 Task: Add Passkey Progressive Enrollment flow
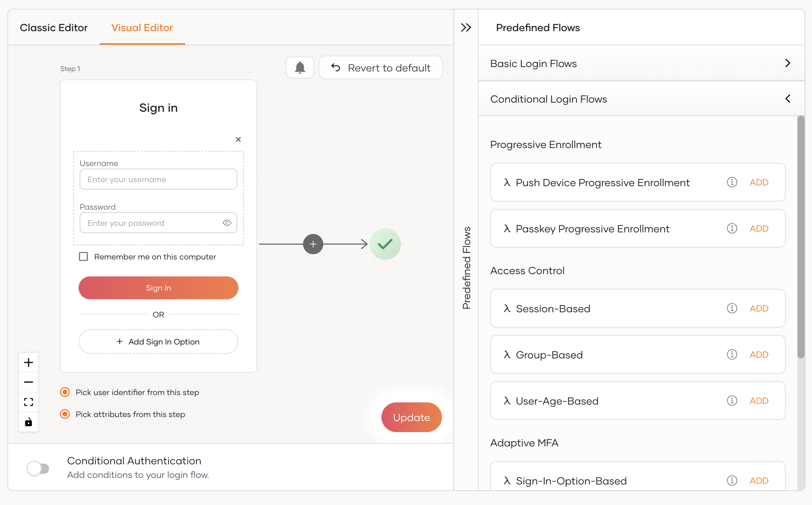click(x=759, y=228)
